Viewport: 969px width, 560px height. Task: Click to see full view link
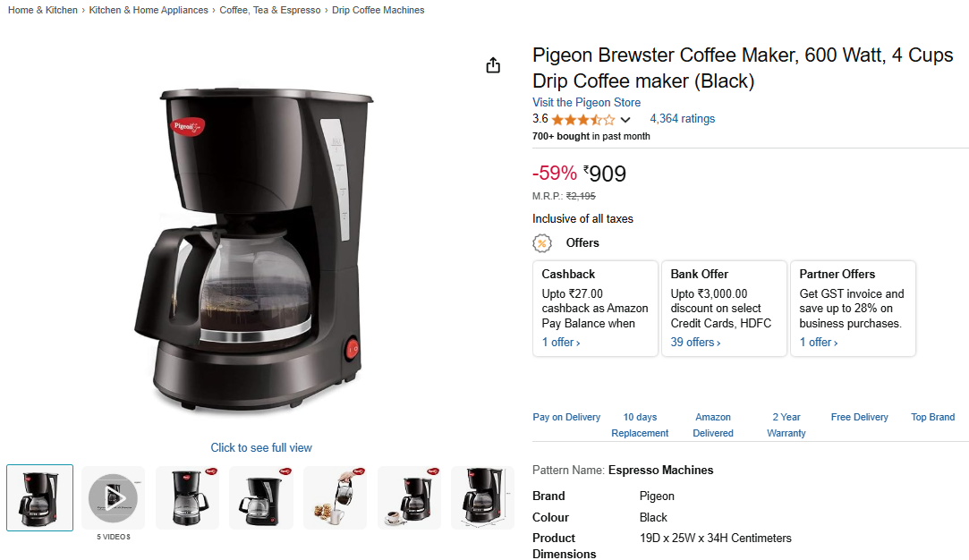point(261,447)
